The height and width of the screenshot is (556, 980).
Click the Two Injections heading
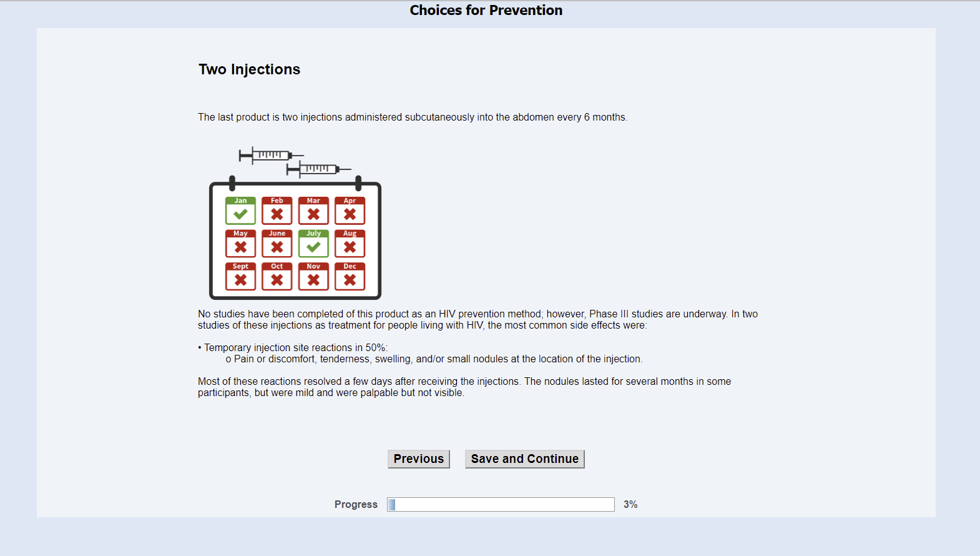[249, 69]
